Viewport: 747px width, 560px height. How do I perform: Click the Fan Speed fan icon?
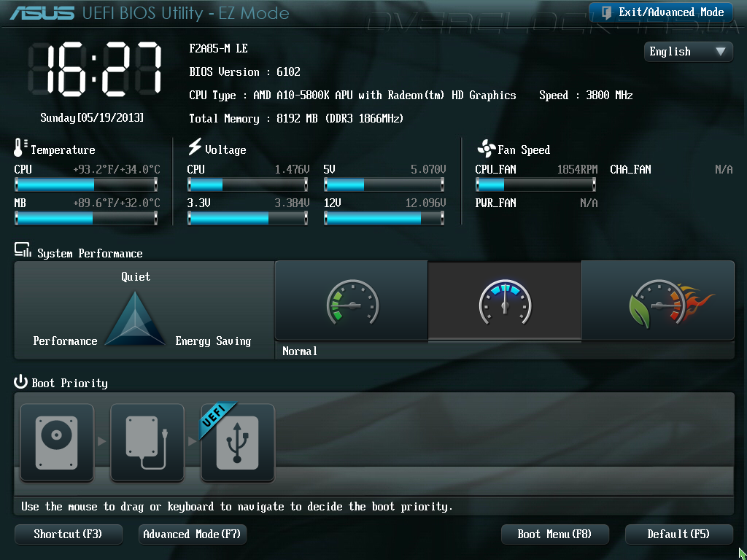coord(486,149)
